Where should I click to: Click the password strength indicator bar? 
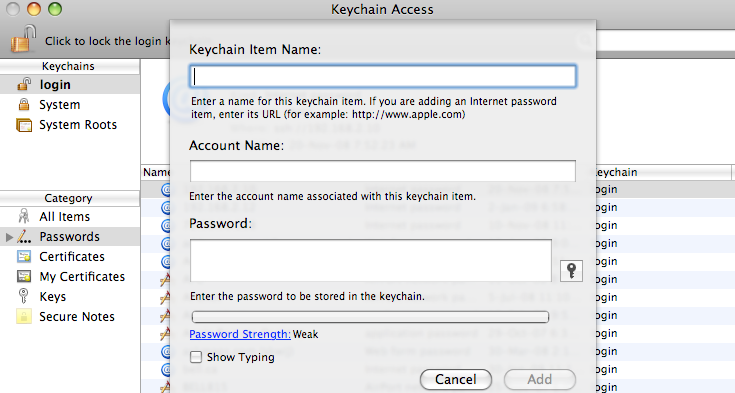click(370, 317)
